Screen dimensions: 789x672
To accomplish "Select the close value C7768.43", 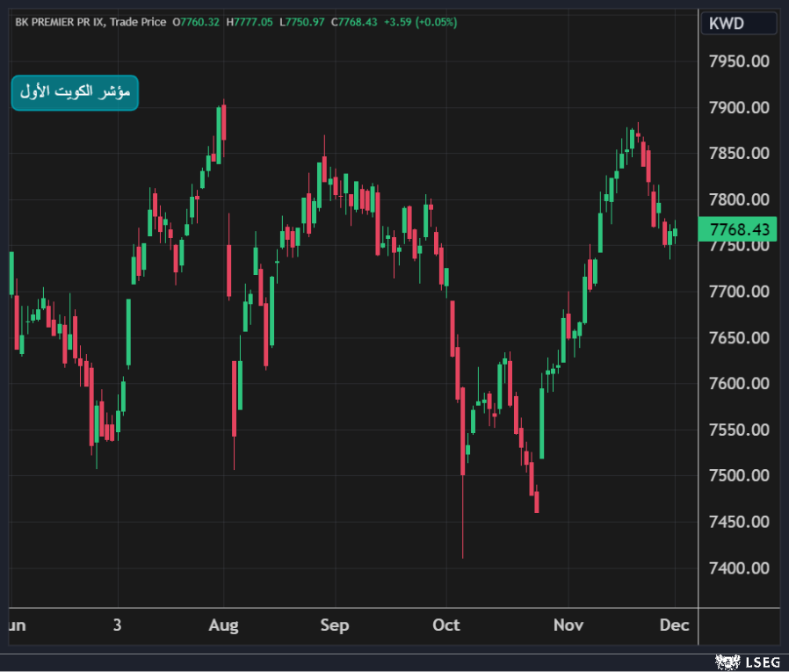I will [x=354, y=22].
